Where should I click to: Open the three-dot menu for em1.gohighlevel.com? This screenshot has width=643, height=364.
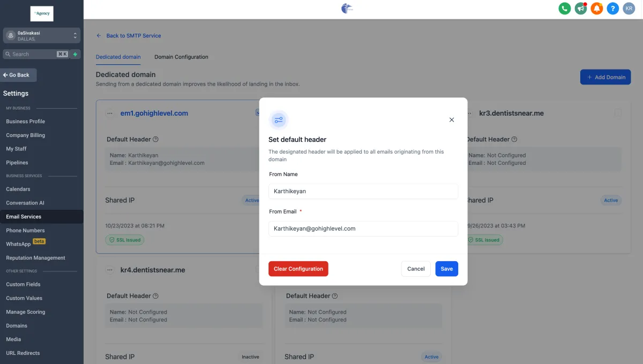[x=110, y=113]
